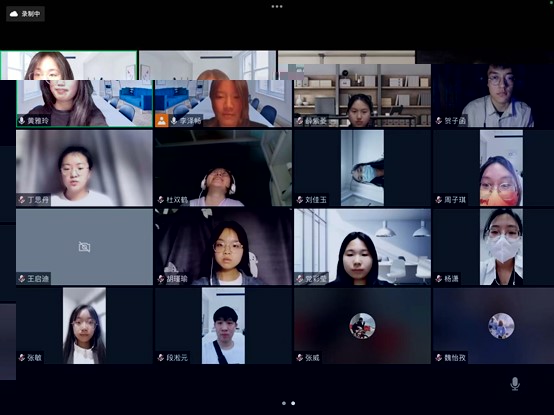Screen dimensions: 554x415
Task: Open the three-dot menu at top center
Action: pos(277,6)
